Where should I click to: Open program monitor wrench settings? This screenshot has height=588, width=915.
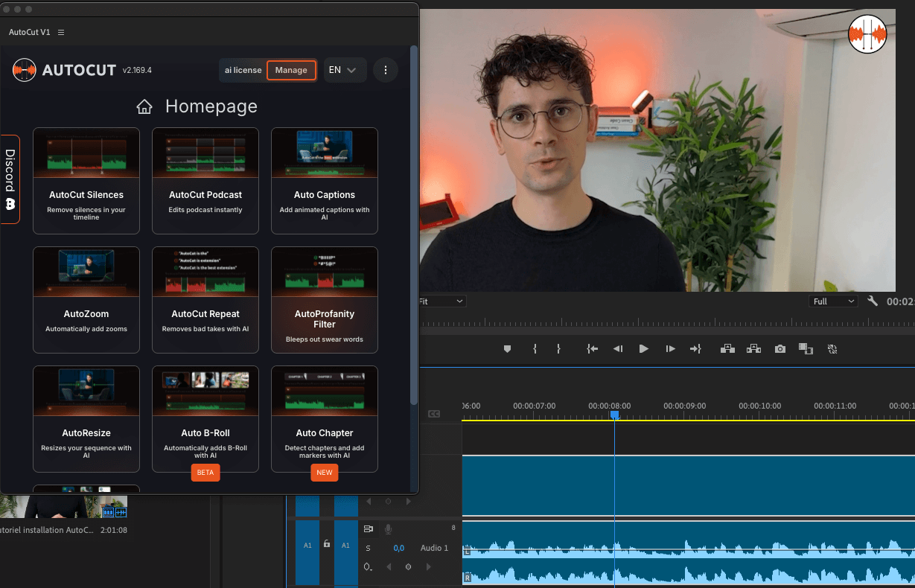pos(873,301)
